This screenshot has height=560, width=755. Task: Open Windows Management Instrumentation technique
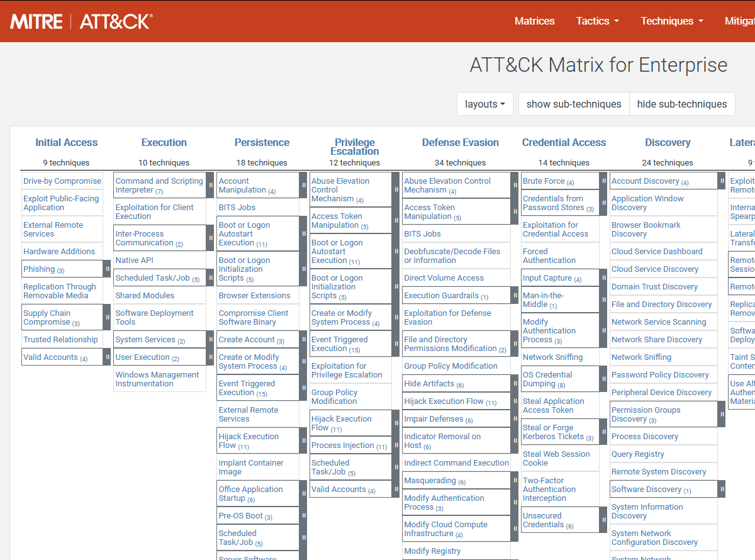(157, 379)
